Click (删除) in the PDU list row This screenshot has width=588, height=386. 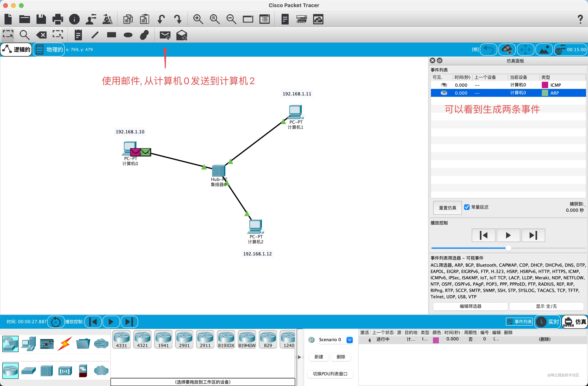pos(545,339)
